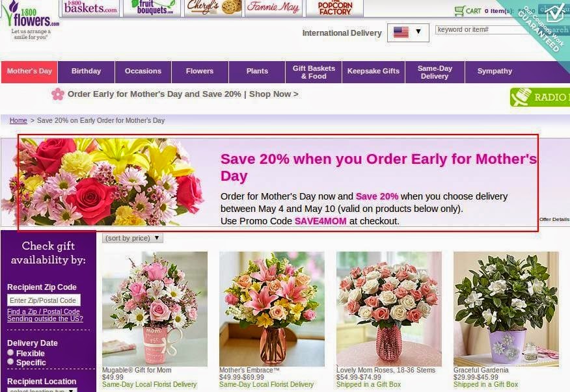Expand the sort by price dropdown

click(x=133, y=238)
